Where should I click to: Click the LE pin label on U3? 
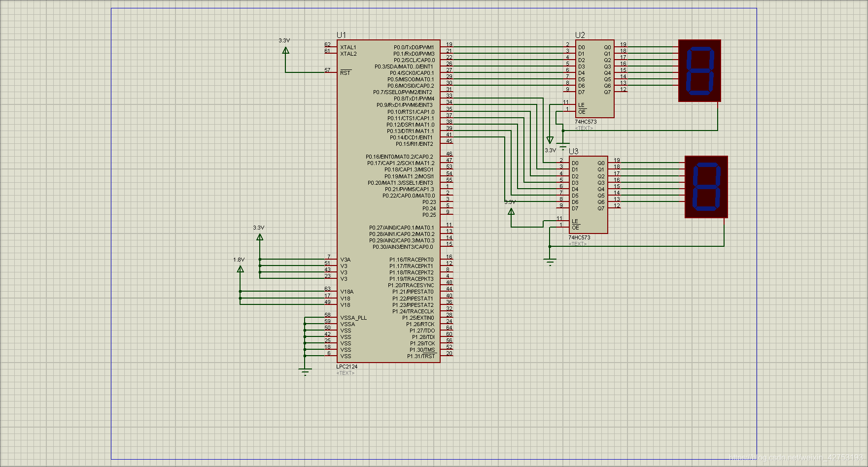pos(575,221)
